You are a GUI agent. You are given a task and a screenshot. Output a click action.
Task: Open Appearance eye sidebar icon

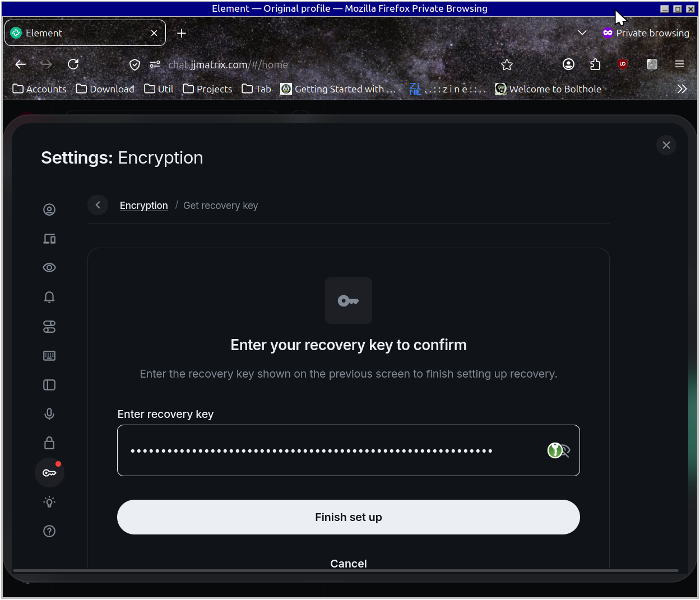49,268
